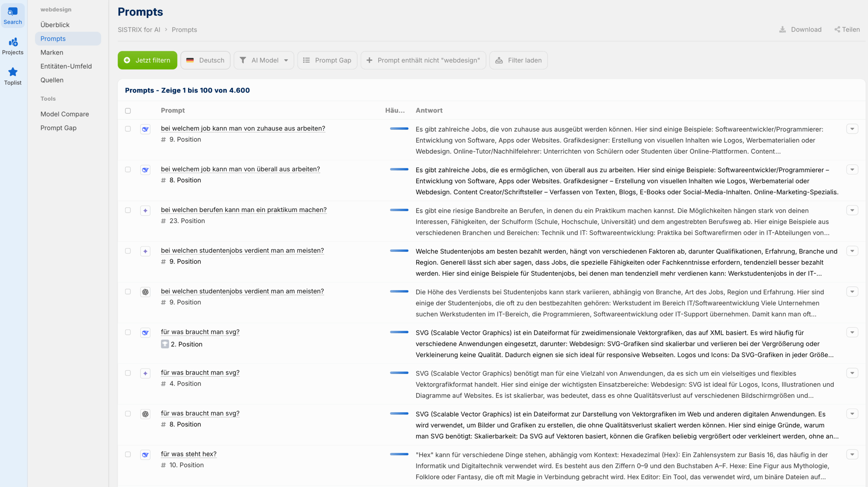Viewport: 868px width, 487px height.
Task: Click the Antwort column header
Action: pyautogui.click(x=429, y=110)
